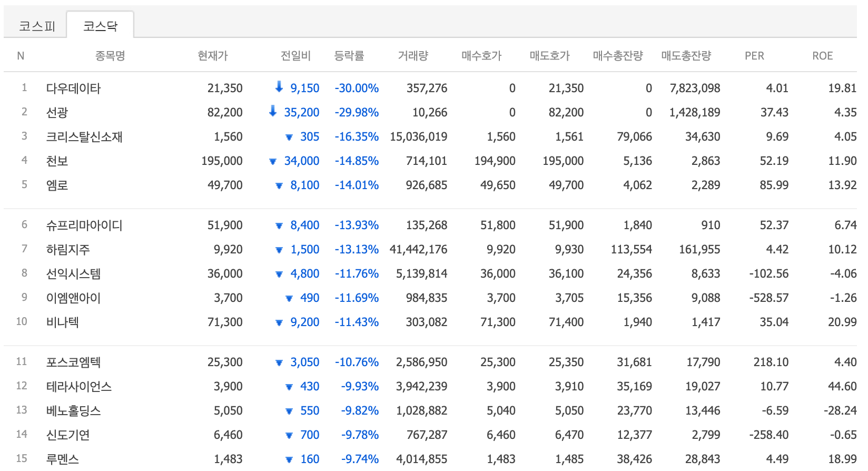Click the ROE column header
Screen dimensions: 868x471
(823, 55)
